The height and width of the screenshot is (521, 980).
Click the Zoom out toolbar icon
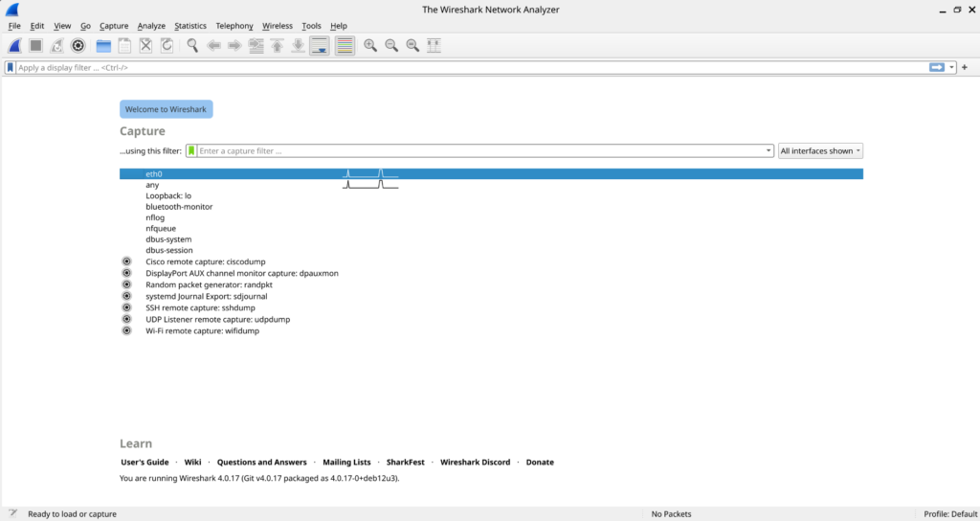click(391, 46)
